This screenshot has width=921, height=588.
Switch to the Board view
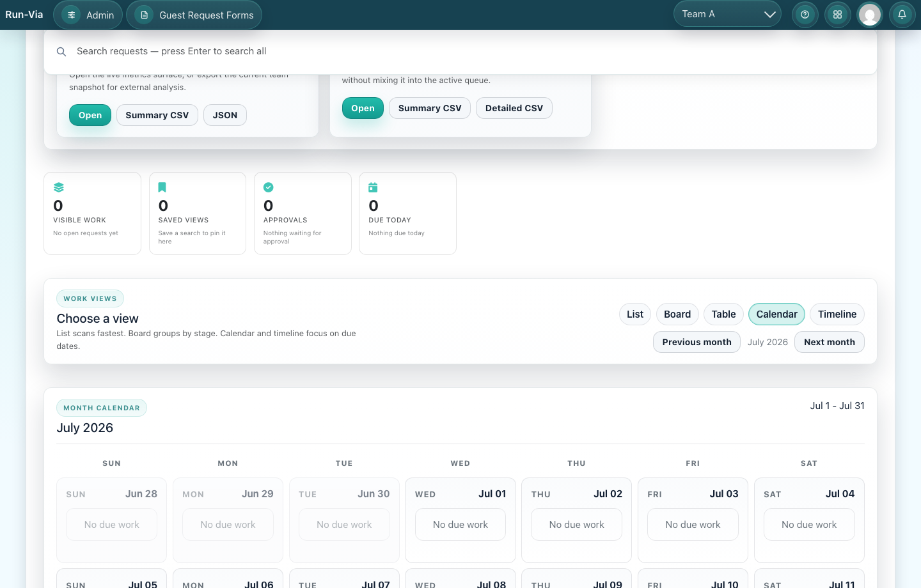(677, 314)
